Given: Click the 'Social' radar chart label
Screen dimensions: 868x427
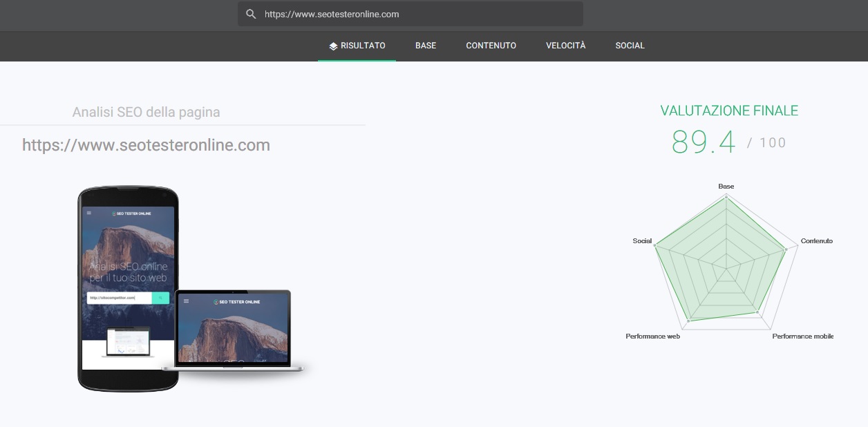Looking at the screenshot, I should point(642,241).
